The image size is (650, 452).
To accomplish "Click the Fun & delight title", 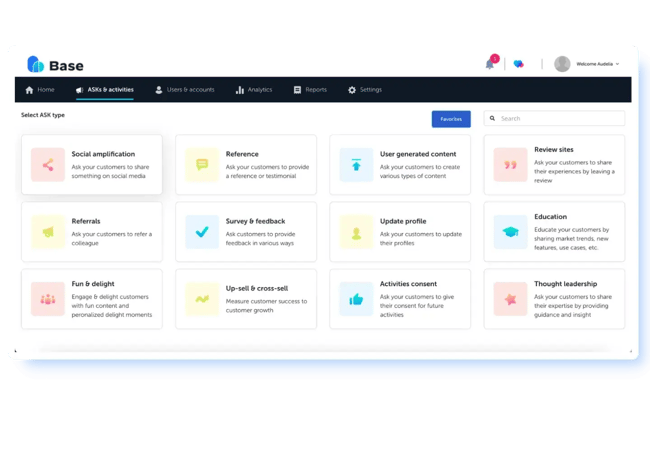I will click(93, 284).
